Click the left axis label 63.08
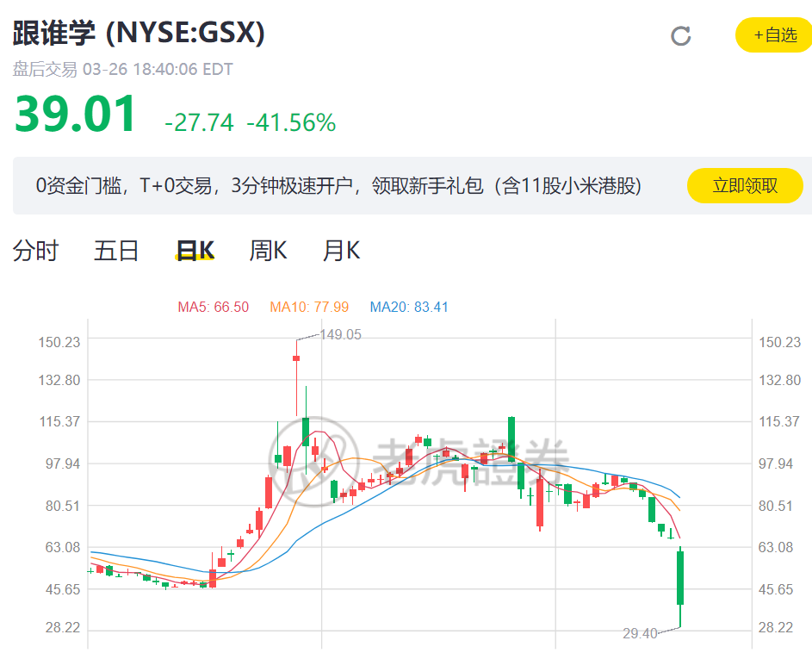This screenshot has height=653, width=812. [x=63, y=547]
